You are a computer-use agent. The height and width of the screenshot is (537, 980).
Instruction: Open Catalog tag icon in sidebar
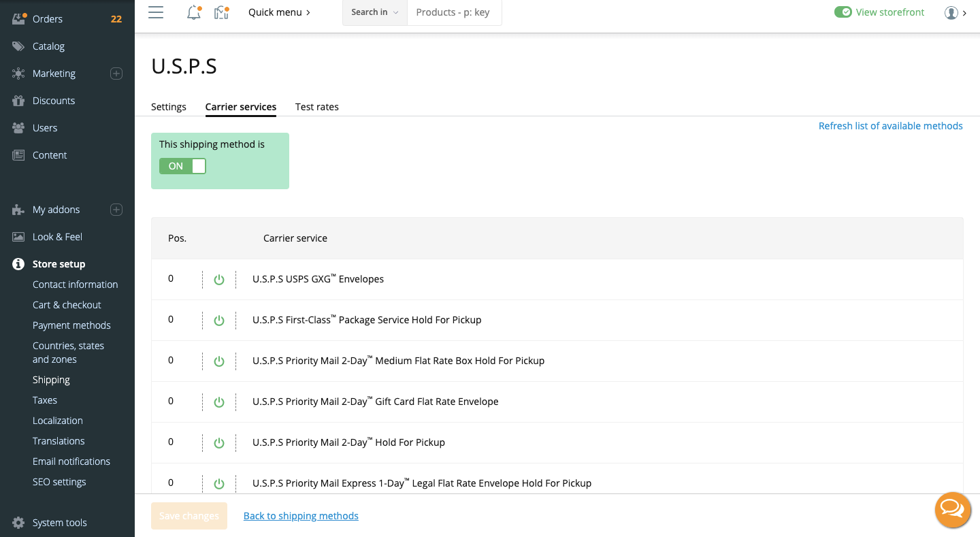(19, 46)
